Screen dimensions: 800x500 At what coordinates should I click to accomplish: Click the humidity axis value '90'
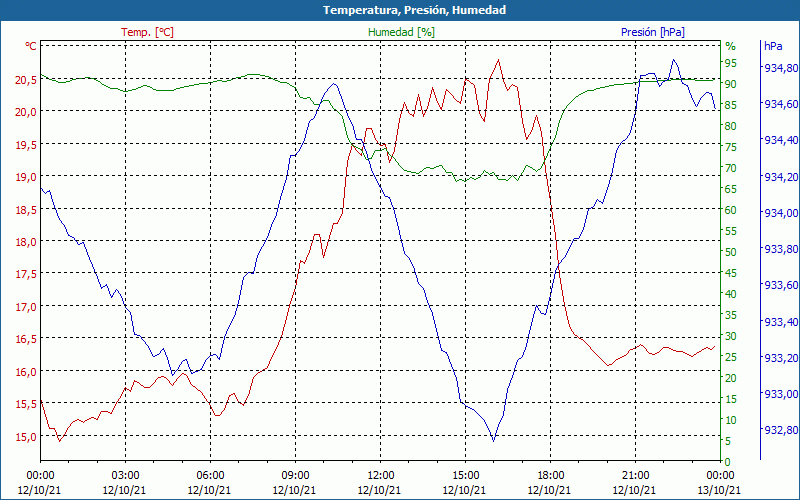[731, 84]
